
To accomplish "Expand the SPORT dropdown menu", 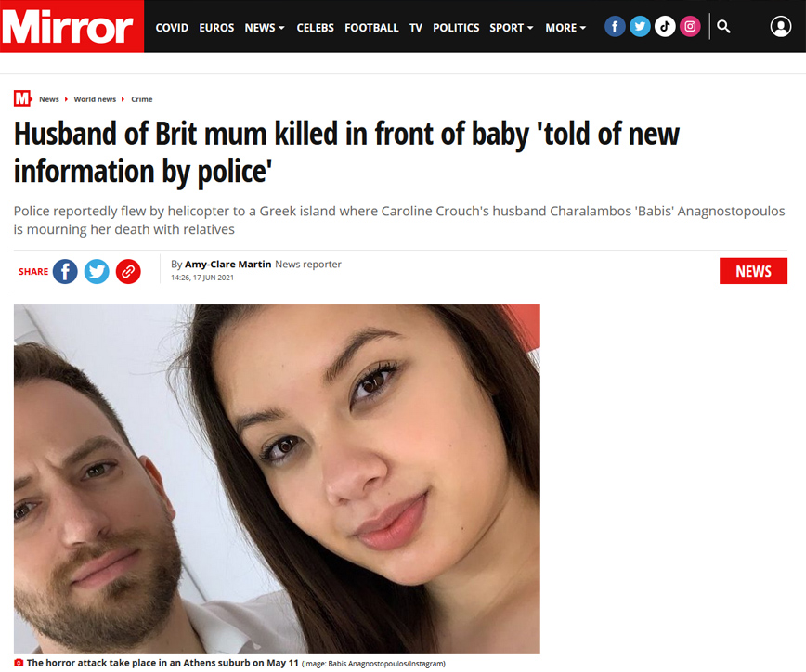I will point(511,28).
